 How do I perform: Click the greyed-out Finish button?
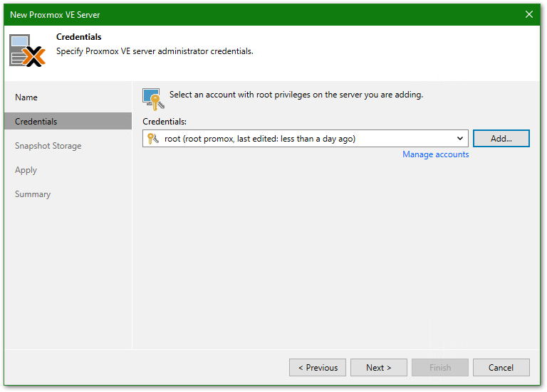click(x=440, y=368)
